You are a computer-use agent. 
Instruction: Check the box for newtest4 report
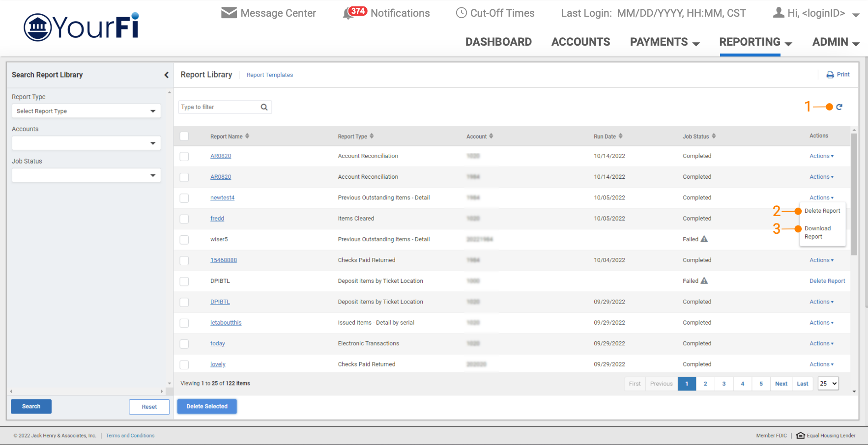184,198
